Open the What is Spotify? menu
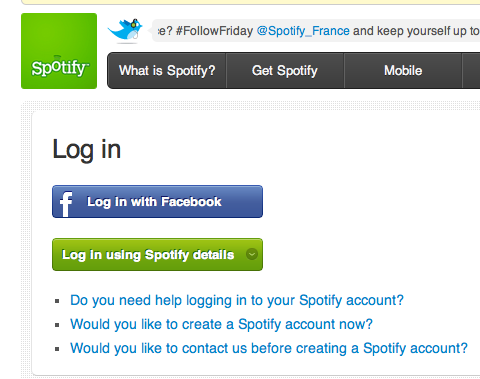 coord(167,70)
